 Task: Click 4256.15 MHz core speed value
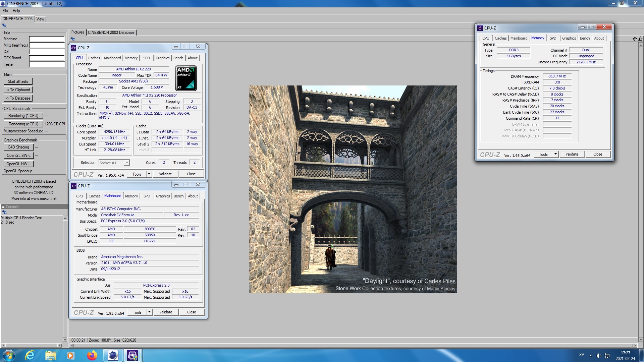point(114,132)
